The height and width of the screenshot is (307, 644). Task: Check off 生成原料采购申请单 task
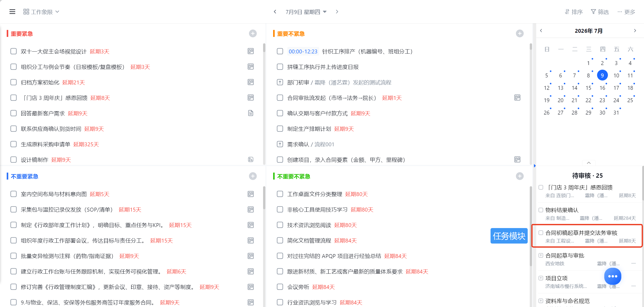tap(13, 144)
